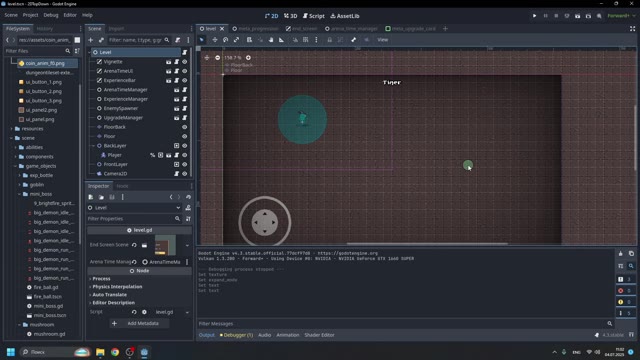Collapse the mini_boss folder in FileSystem
The image size is (640, 360).
tap(20, 194)
